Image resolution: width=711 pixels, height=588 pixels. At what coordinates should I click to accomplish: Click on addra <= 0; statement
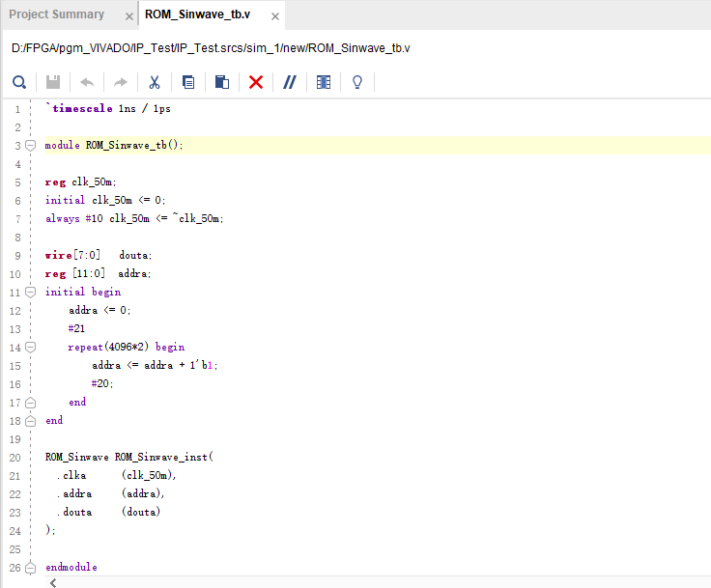(100, 310)
